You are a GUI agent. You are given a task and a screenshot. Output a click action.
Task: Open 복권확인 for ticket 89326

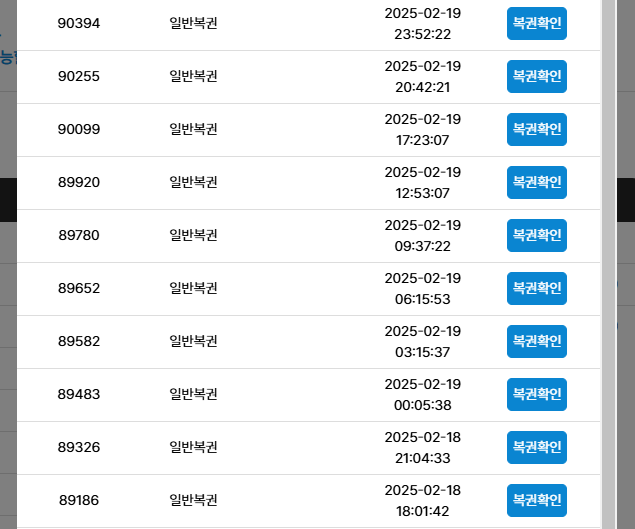tap(537, 448)
